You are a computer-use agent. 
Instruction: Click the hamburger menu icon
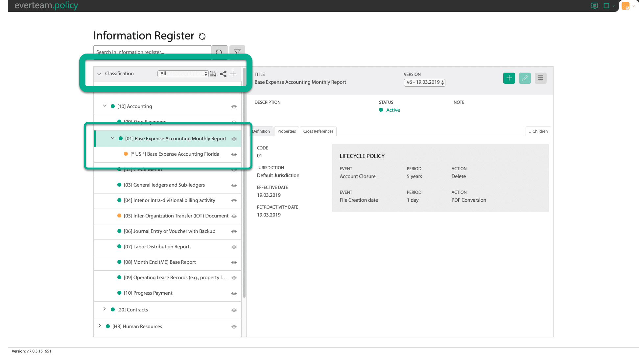click(x=541, y=78)
